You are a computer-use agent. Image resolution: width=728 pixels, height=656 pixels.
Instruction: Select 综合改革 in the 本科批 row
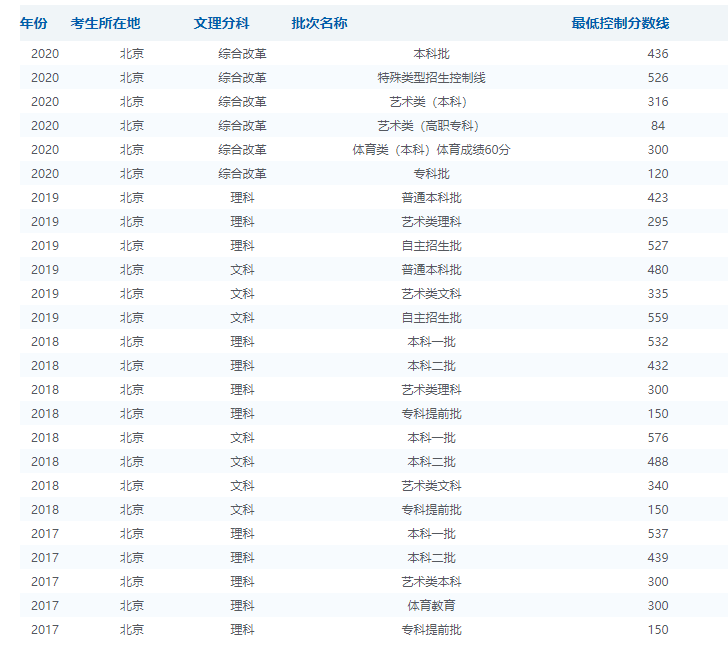[242, 54]
